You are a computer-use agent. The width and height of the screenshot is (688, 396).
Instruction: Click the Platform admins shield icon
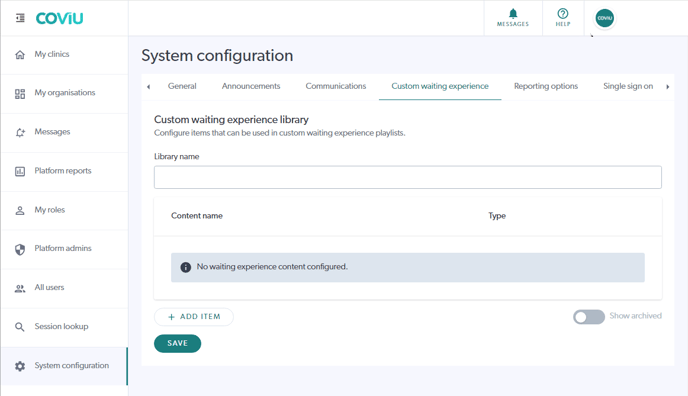(x=20, y=249)
